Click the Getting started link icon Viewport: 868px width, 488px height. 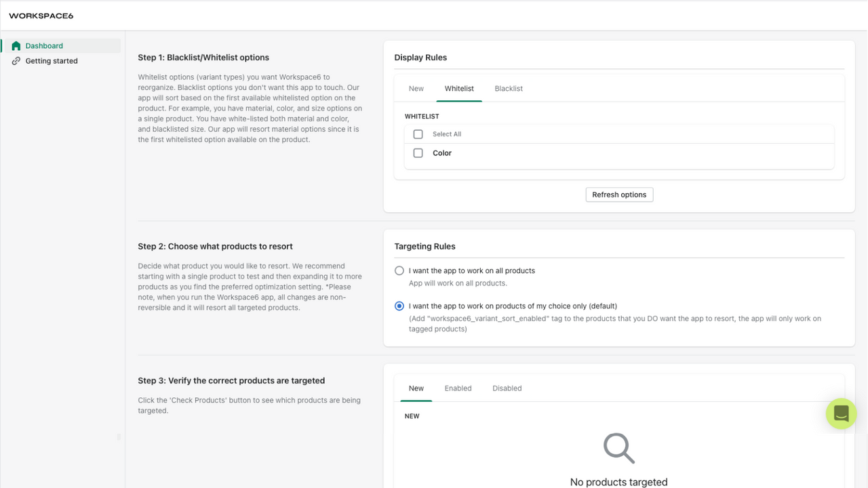[x=16, y=61]
